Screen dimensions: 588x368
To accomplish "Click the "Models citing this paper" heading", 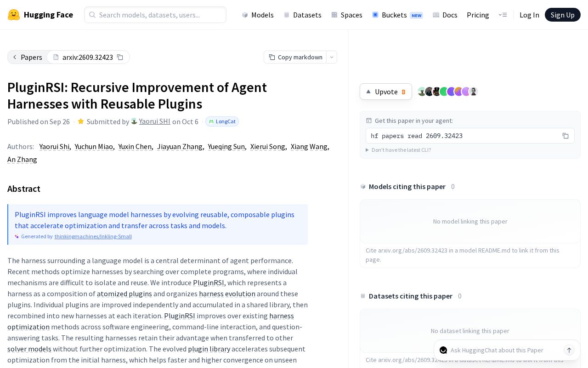I will click(x=407, y=186).
